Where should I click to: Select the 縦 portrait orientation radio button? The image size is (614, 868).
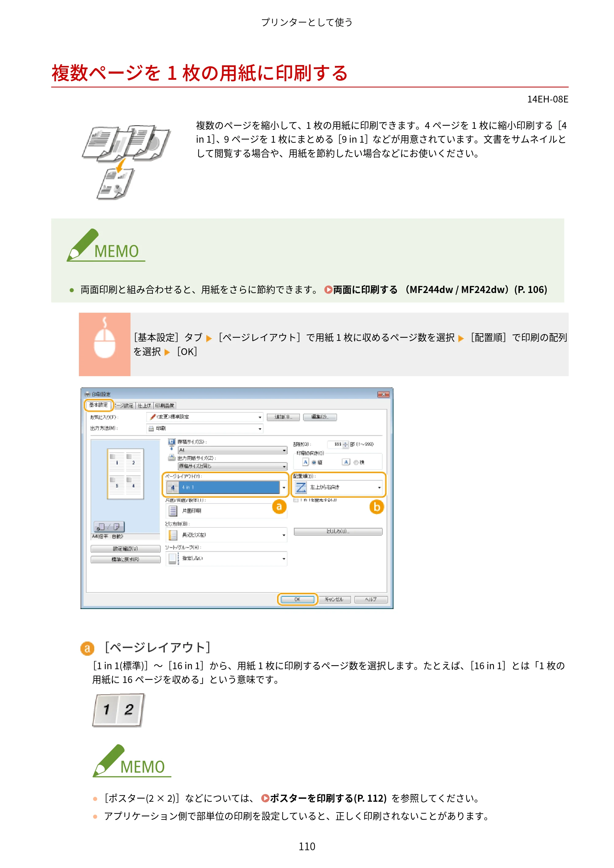coord(314,462)
